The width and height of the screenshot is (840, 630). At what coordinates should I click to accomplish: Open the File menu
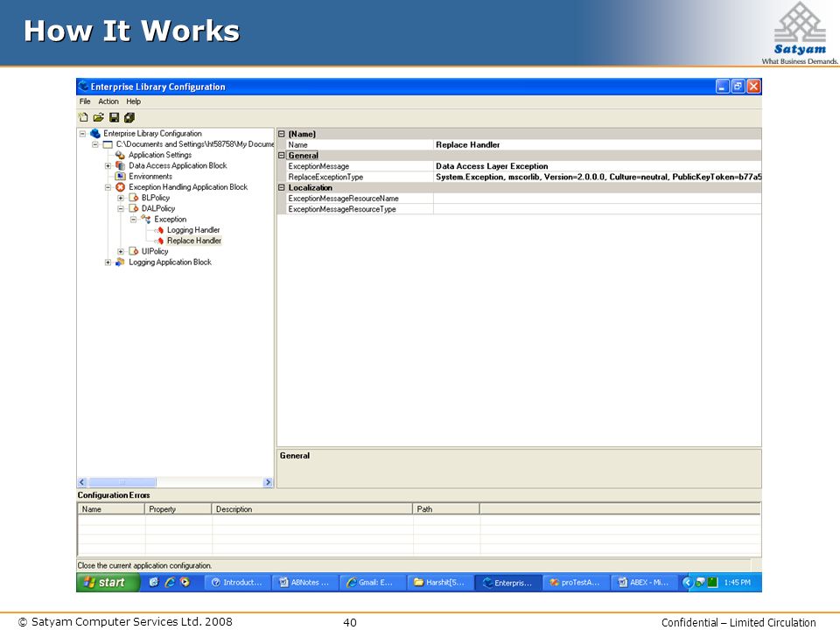point(85,101)
